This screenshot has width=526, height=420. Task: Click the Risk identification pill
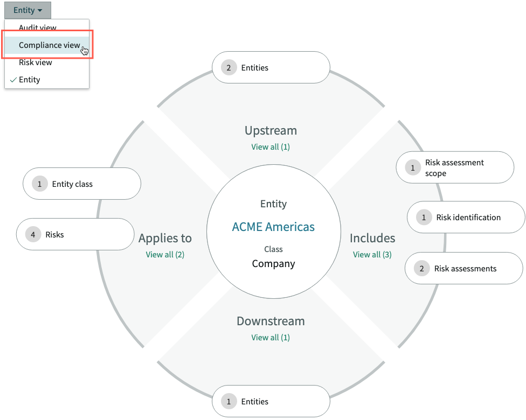tap(466, 217)
